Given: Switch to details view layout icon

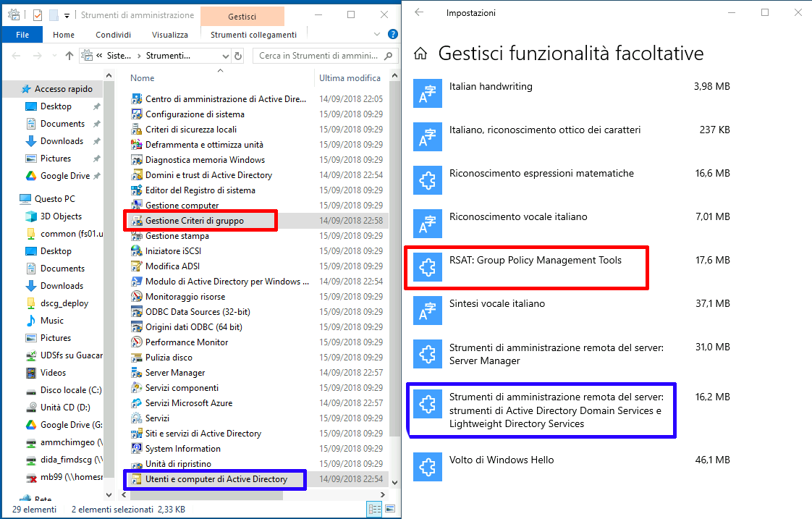Looking at the screenshot, I should click(374, 509).
